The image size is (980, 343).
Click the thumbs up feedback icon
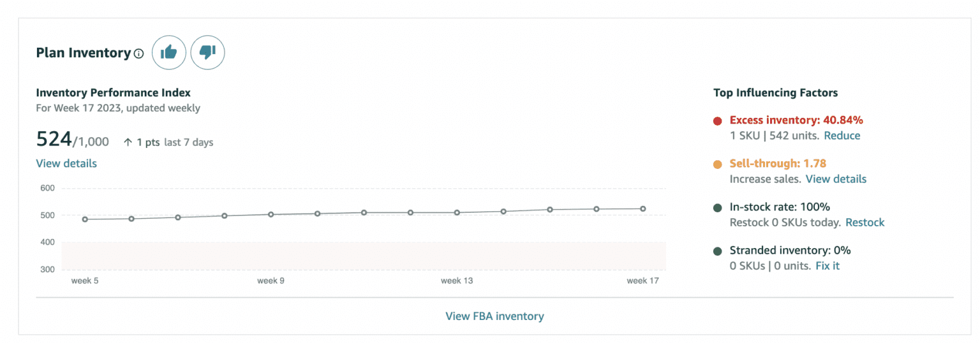(169, 52)
